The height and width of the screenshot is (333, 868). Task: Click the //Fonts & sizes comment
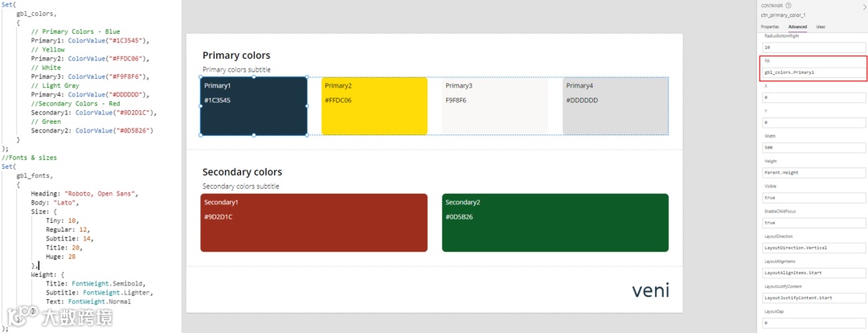coord(30,158)
